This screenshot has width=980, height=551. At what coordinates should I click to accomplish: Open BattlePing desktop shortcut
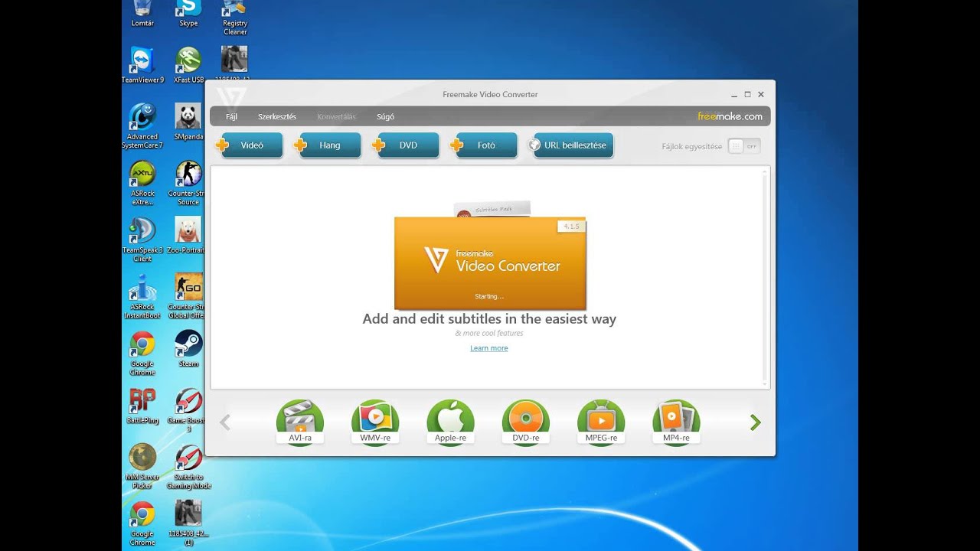click(142, 406)
